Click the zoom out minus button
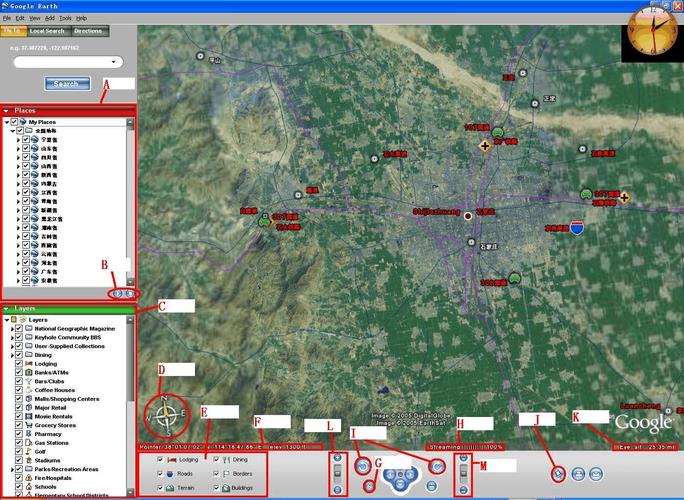 tap(337, 489)
